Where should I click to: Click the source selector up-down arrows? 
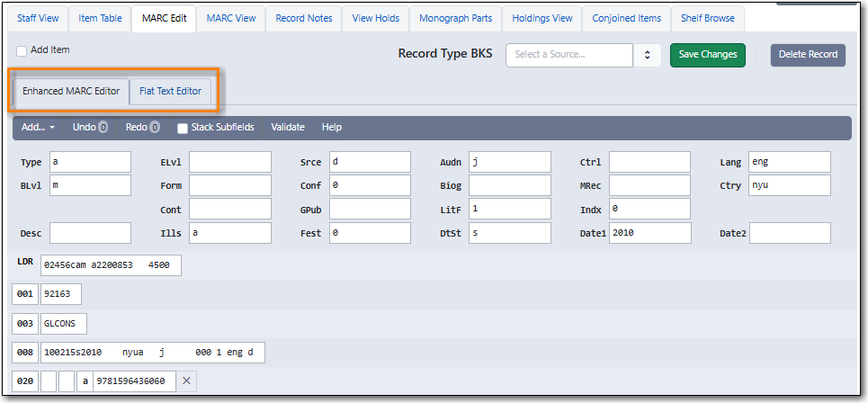coord(647,55)
